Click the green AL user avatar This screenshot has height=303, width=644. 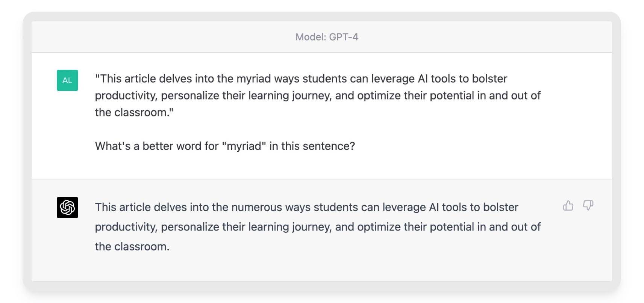point(67,80)
